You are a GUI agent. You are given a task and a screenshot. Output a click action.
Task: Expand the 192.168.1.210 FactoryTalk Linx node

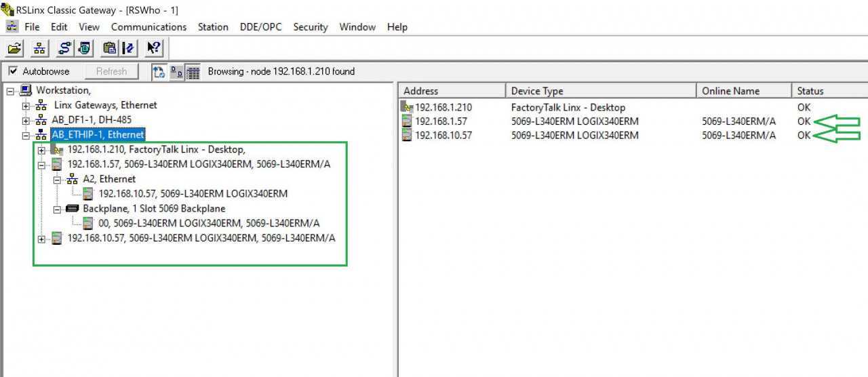click(42, 150)
